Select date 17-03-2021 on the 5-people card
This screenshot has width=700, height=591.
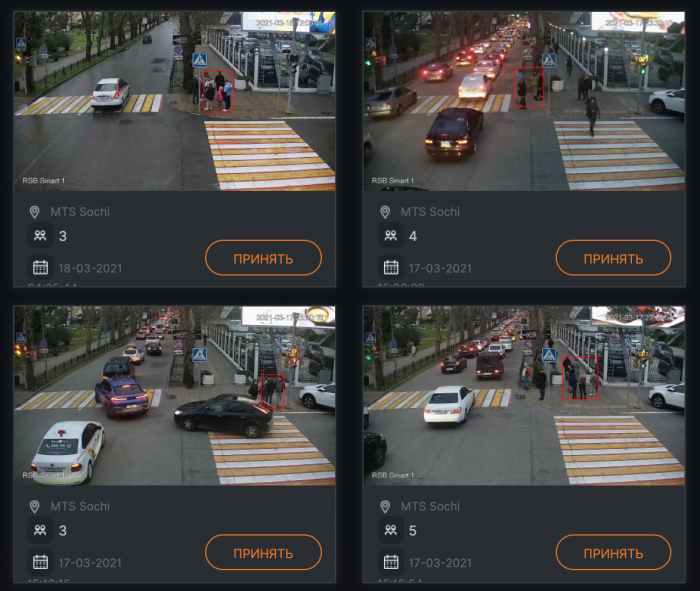440,563
